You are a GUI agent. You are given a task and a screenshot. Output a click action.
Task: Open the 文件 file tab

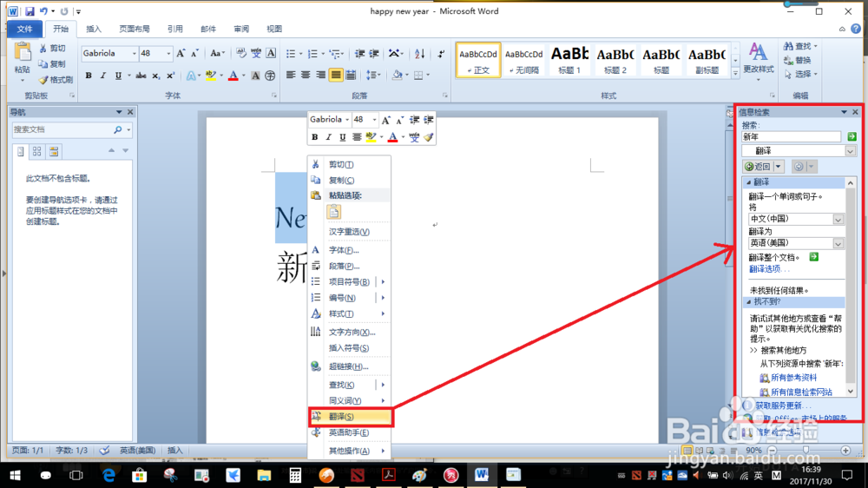pyautogui.click(x=24, y=29)
